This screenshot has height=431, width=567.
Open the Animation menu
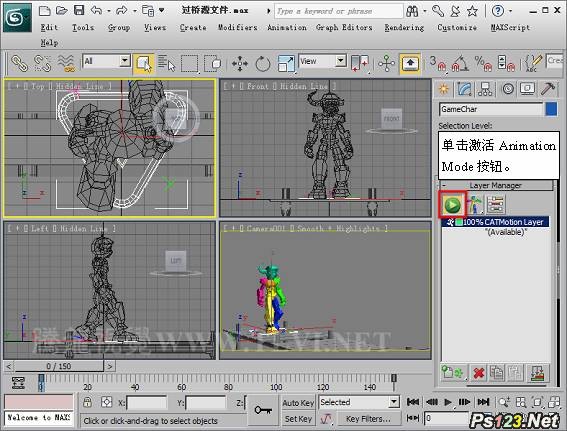[x=287, y=27]
